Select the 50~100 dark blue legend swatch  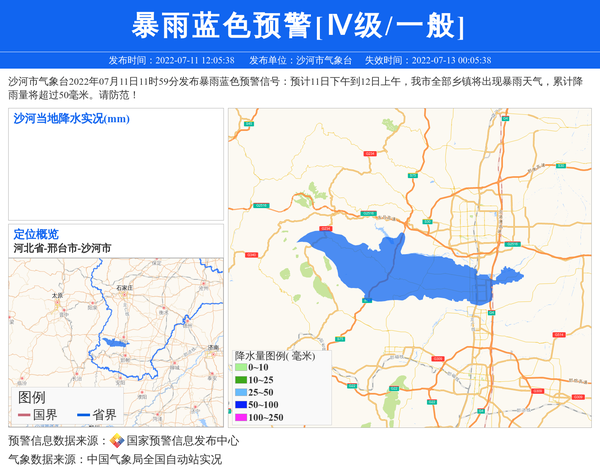[241, 404]
